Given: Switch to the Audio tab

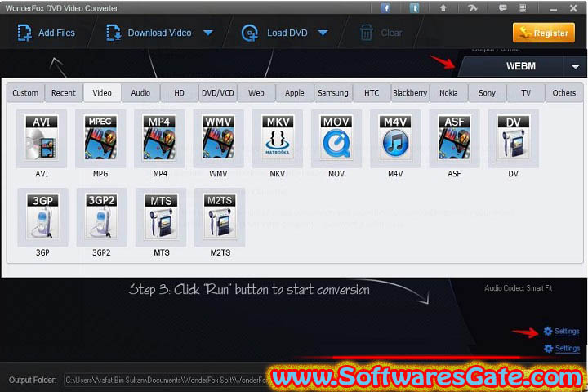Looking at the screenshot, I should click(x=140, y=93).
